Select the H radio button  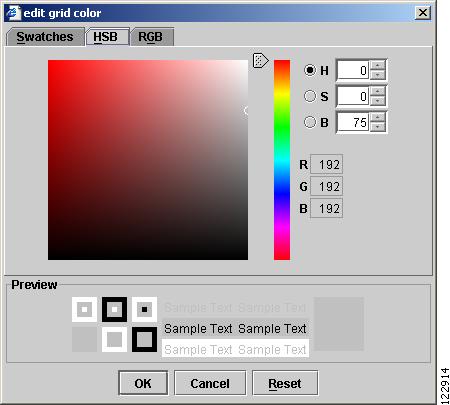(x=310, y=70)
